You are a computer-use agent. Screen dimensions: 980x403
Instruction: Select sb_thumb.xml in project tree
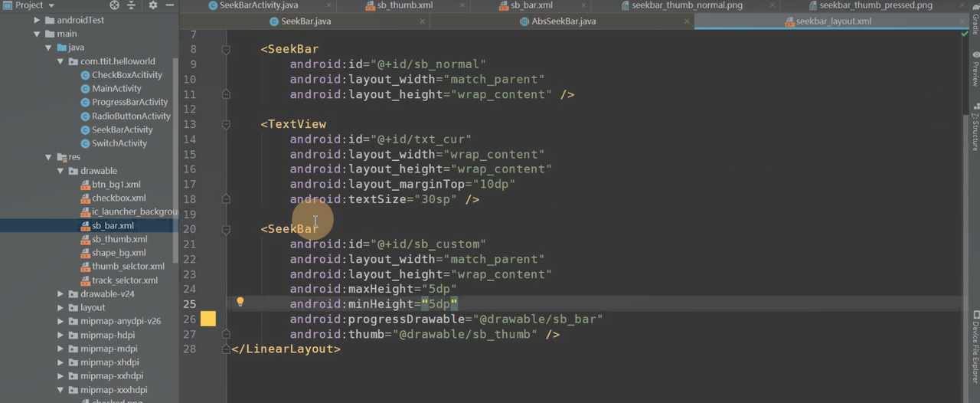(113, 239)
